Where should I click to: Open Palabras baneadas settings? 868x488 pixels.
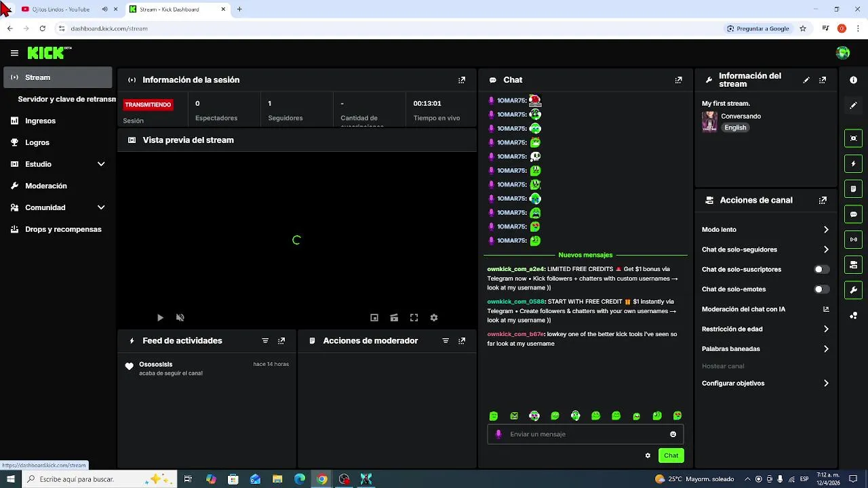(x=766, y=349)
